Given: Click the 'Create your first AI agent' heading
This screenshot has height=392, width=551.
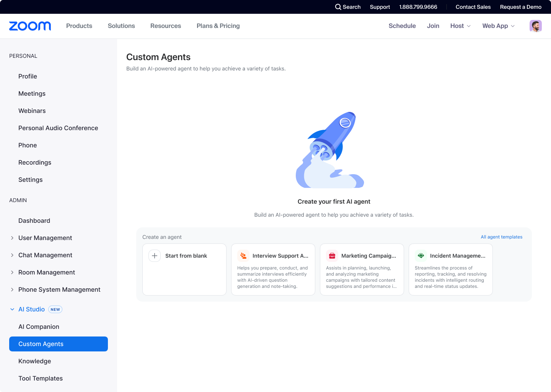Looking at the screenshot, I should coord(334,202).
